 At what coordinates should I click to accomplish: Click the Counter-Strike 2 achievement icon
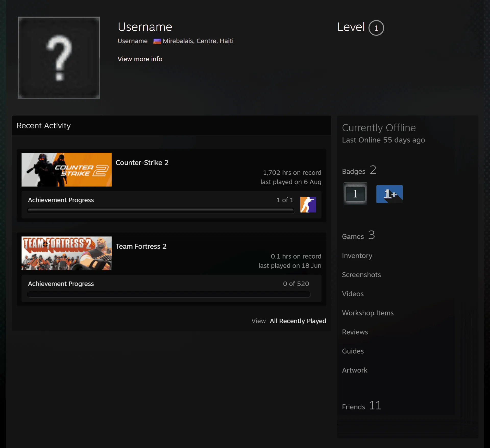(308, 204)
